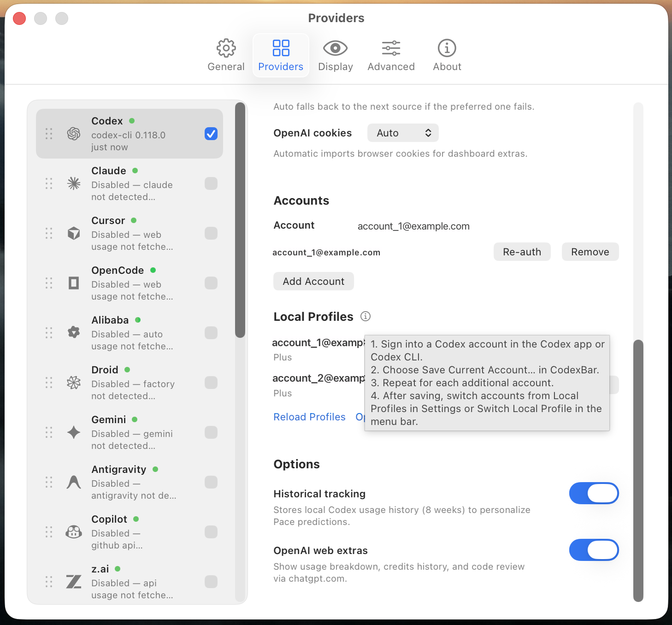Click the Copilot provider icon
The width and height of the screenshot is (672, 625).
pyautogui.click(x=74, y=532)
